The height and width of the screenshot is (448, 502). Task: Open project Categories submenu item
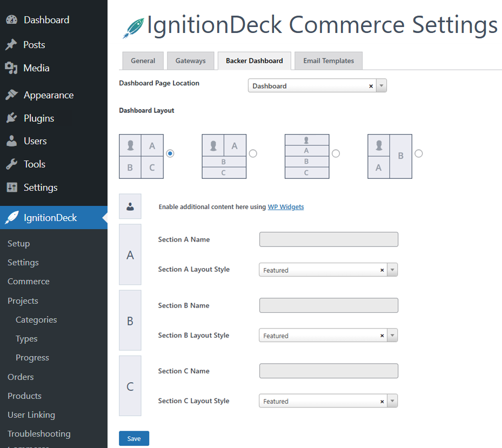36,319
